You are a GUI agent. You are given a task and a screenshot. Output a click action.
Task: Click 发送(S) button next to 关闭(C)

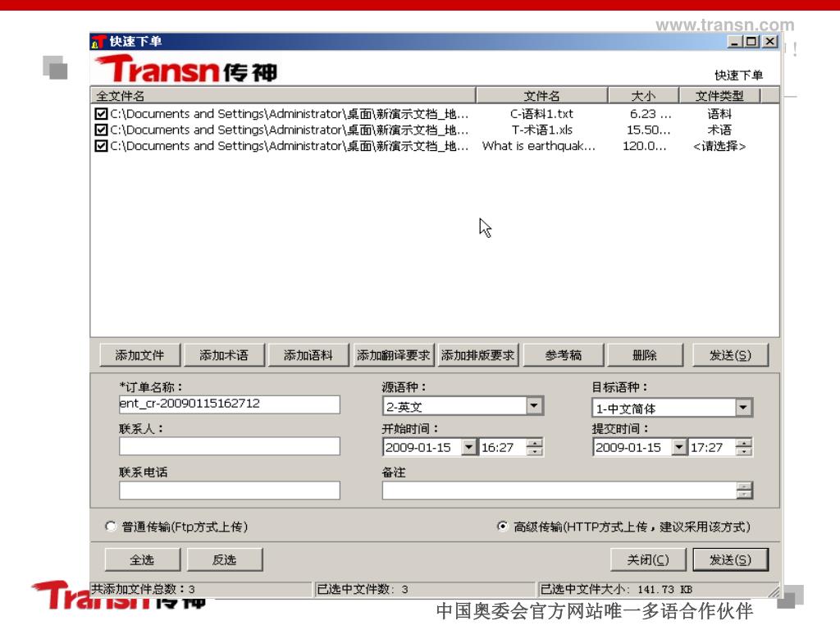730,559
